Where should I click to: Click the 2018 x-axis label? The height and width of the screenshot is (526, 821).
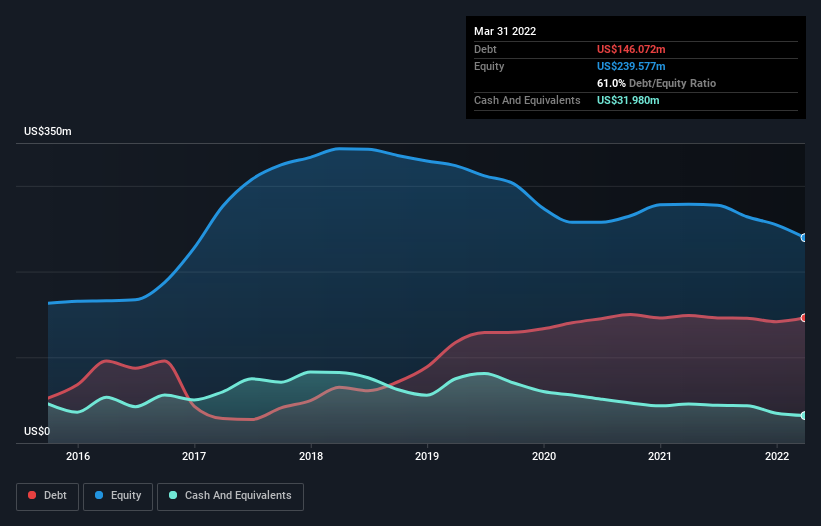(x=311, y=456)
